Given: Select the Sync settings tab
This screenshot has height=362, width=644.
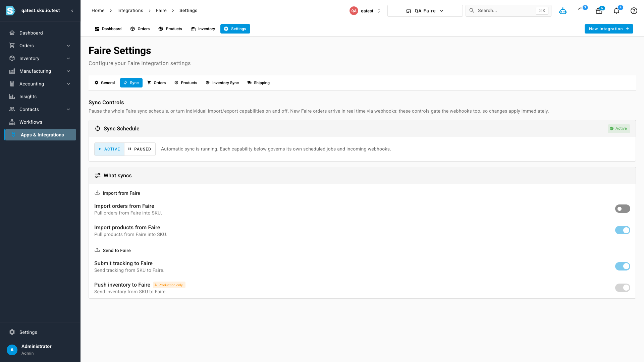Looking at the screenshot, I should [x=131, y=83].
